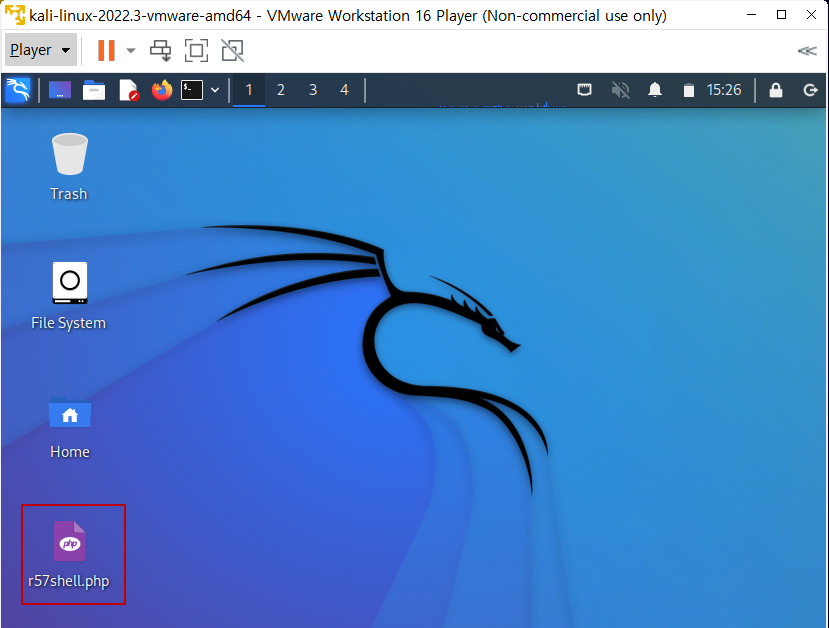Select the Trash desktop icon
Screen dimensions: 829x628
tap(69, 154)
